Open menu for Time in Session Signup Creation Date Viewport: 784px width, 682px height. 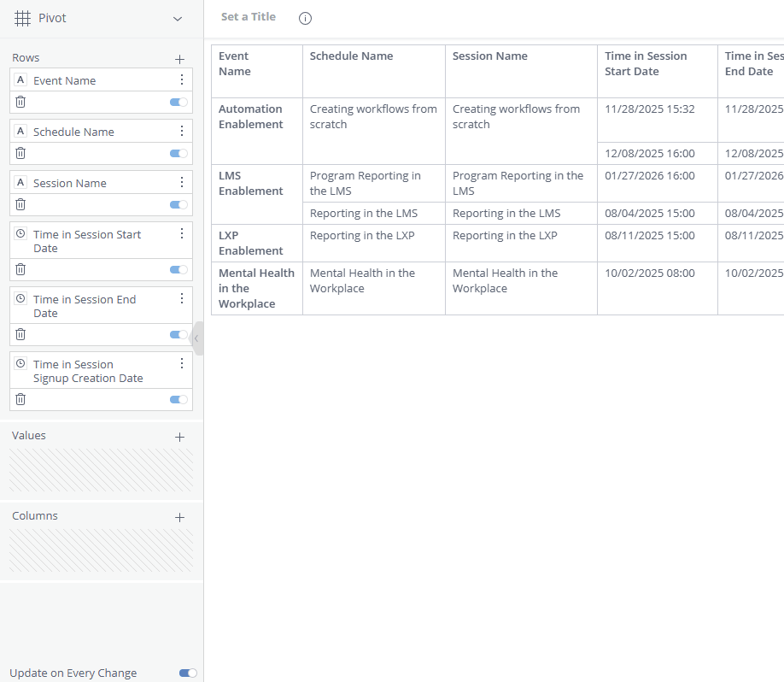[181, 363]
